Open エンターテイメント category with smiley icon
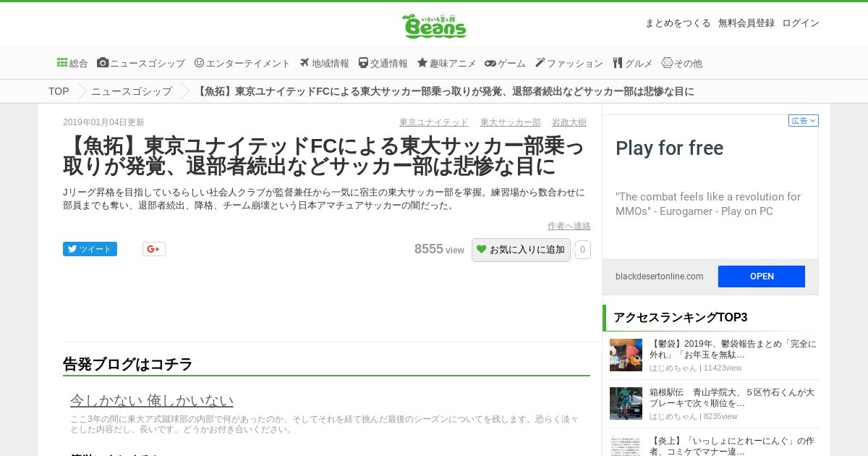 tap(242, 63)
